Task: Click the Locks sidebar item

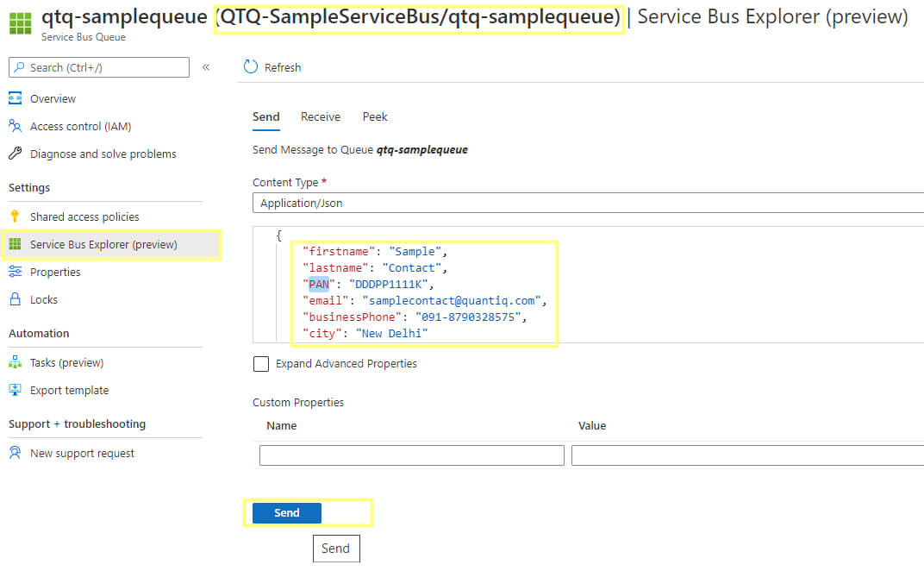Action: click(x=41, y=299)
